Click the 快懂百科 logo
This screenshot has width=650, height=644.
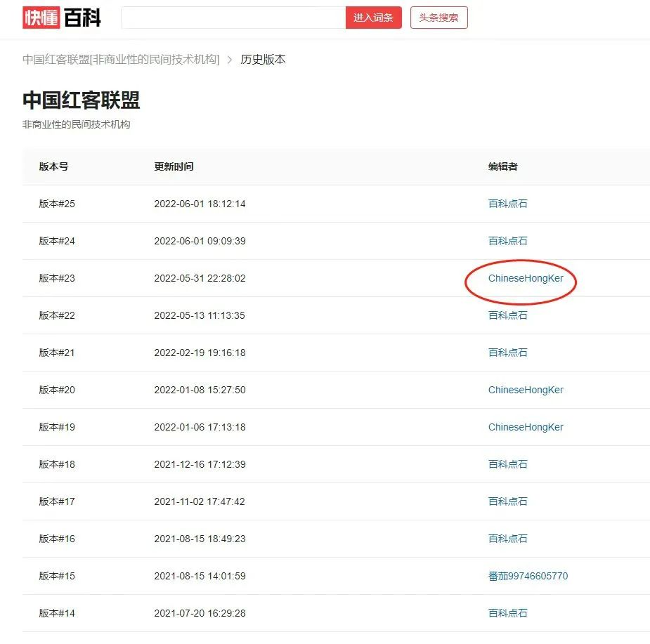coord(62,18)
